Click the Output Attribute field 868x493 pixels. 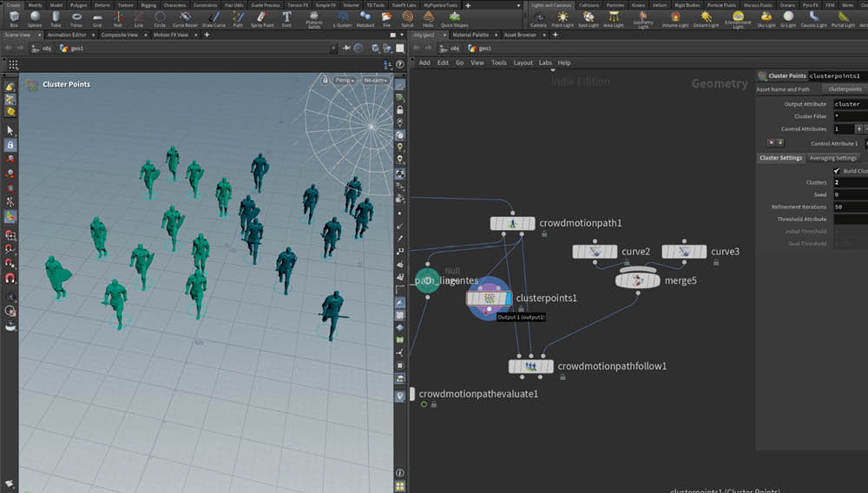click(x=850, y=104)
